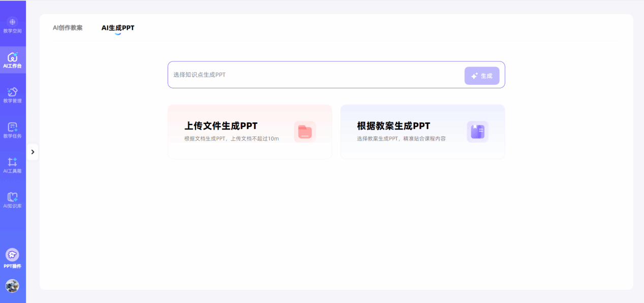This screenshot has width=644, height=303.
Task: Open the 教学空间 sidebar icon
Action: pos(12,22)
